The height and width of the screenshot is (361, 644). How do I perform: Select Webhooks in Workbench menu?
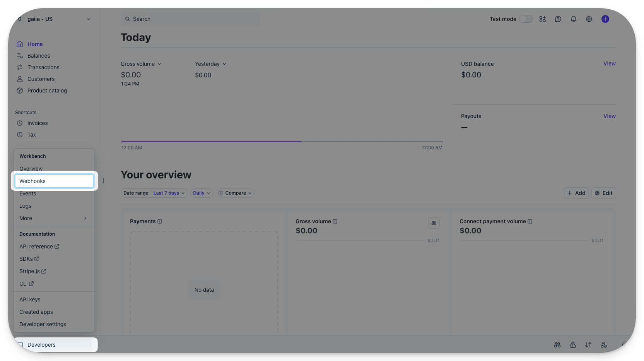click(x=54, y=181)
